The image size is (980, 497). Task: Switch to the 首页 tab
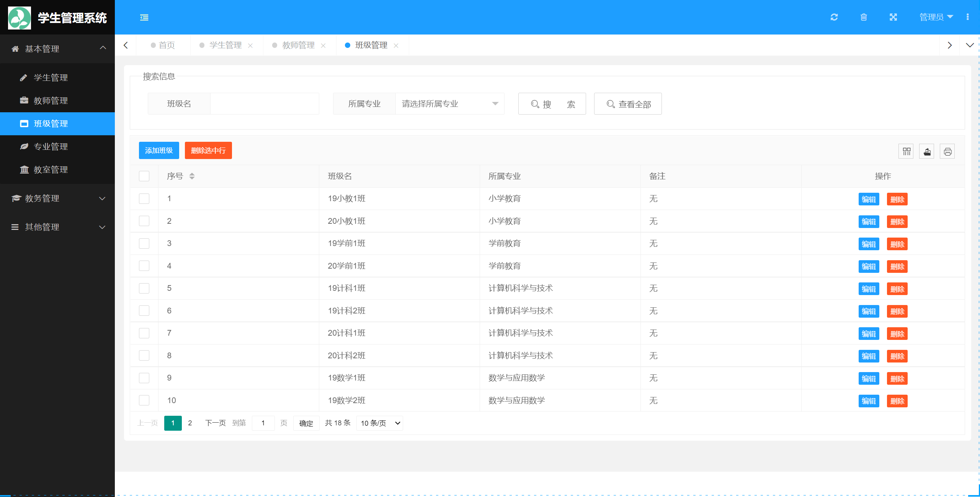coord(163,45)
